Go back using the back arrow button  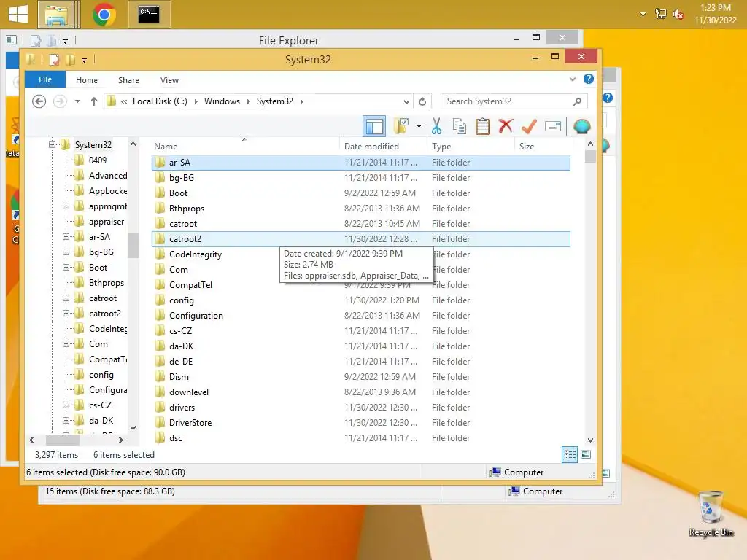39,101
